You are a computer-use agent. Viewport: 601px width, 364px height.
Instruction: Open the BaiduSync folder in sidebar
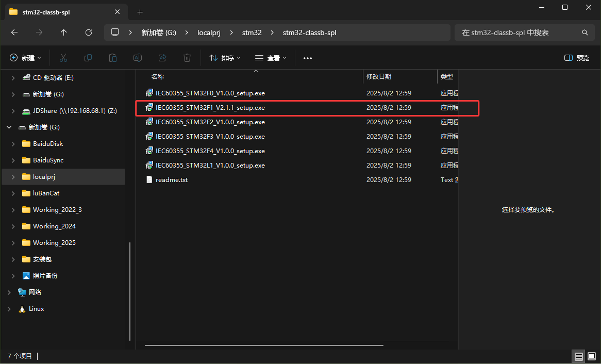pos(48,160)
